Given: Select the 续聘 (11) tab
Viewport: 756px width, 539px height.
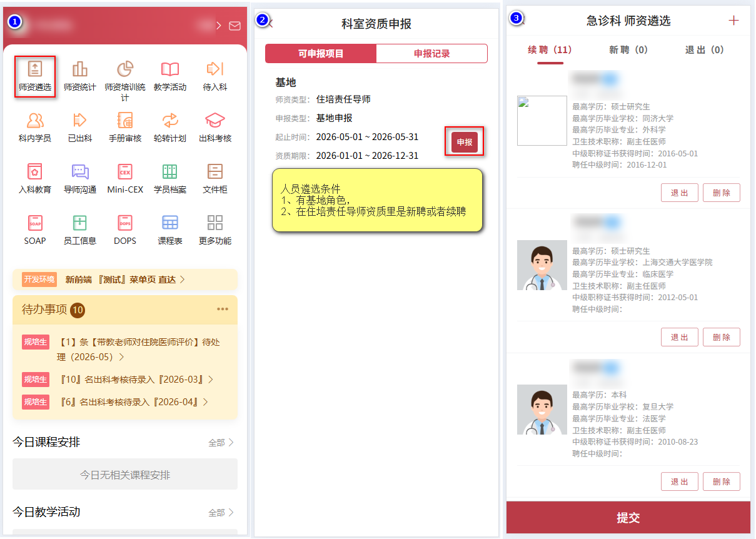Looking at the screenshot, I should [x=550, y=50].
